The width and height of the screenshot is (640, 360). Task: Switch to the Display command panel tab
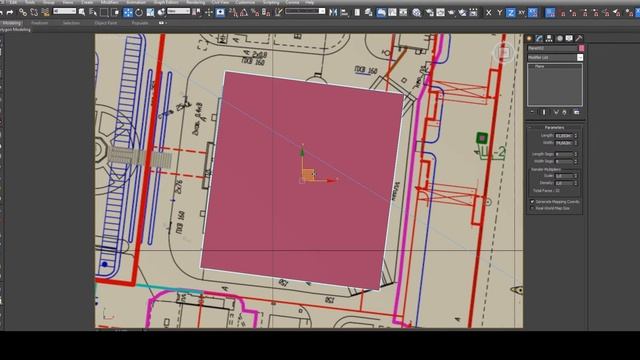(x=569, y=38)
